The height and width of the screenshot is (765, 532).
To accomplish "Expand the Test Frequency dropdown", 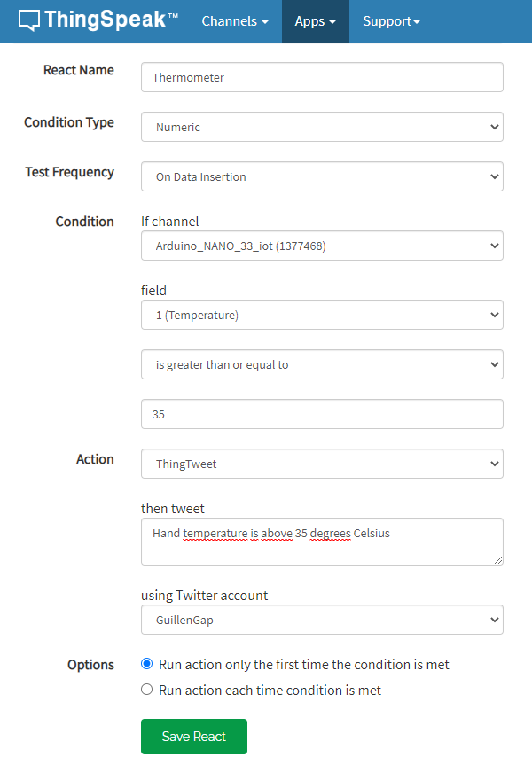I will coord(322,176).
